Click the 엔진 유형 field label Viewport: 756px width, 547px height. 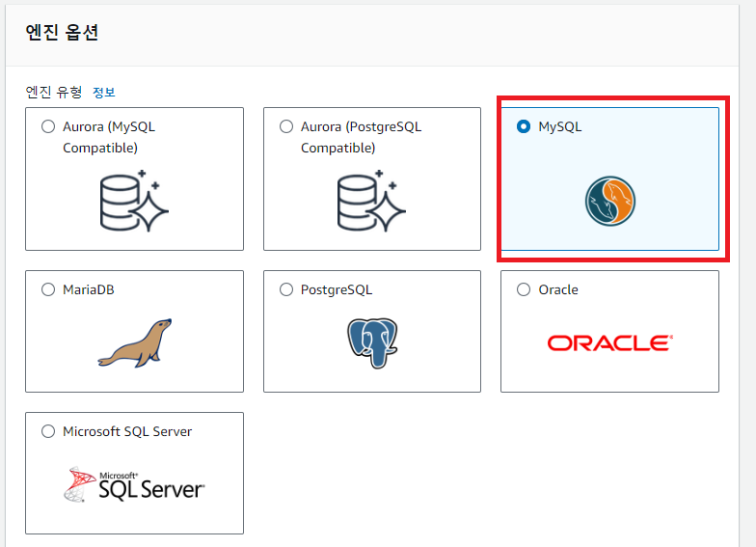(x=54, y=92)
